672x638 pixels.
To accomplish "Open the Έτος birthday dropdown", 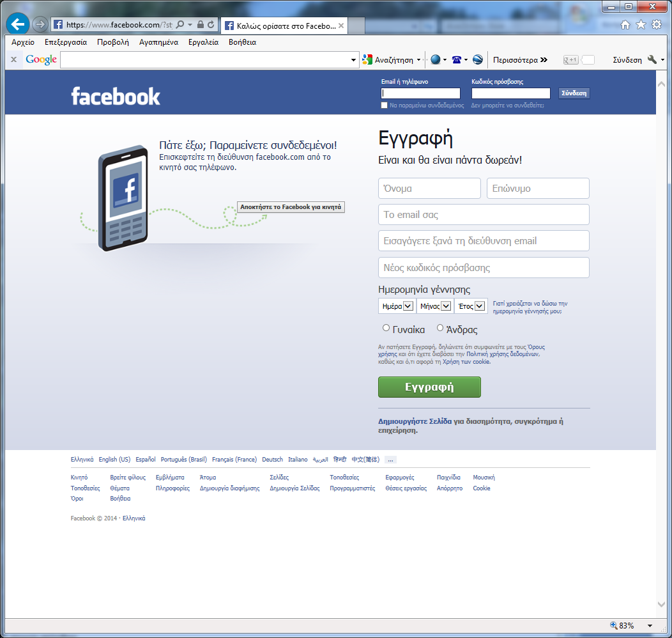I will click(471, 306).
